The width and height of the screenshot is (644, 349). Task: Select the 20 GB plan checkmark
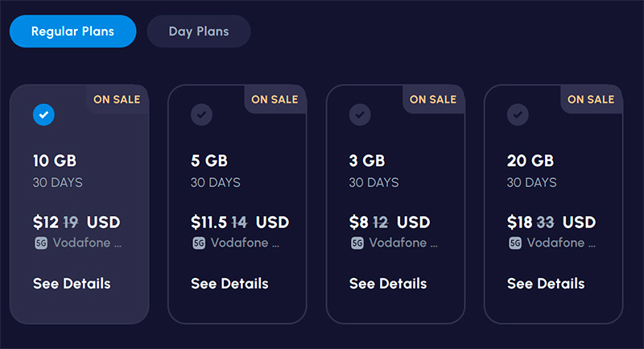coord(518,115)
